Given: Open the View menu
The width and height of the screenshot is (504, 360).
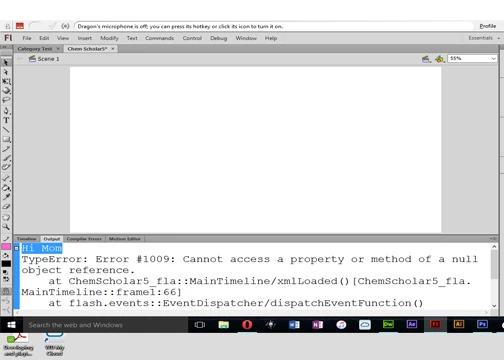Looking at the screenshot, I should 63,38.
